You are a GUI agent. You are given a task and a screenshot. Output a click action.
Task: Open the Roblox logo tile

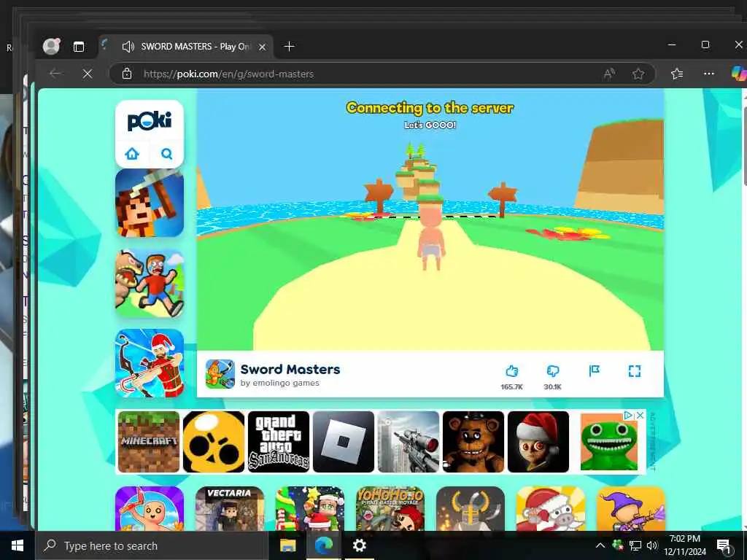(344, 442)
